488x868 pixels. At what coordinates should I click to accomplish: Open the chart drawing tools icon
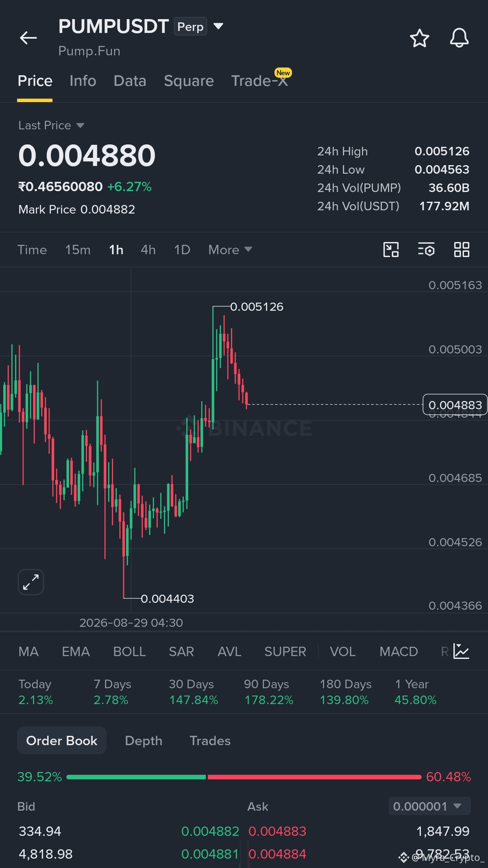[x=391, y=249]
